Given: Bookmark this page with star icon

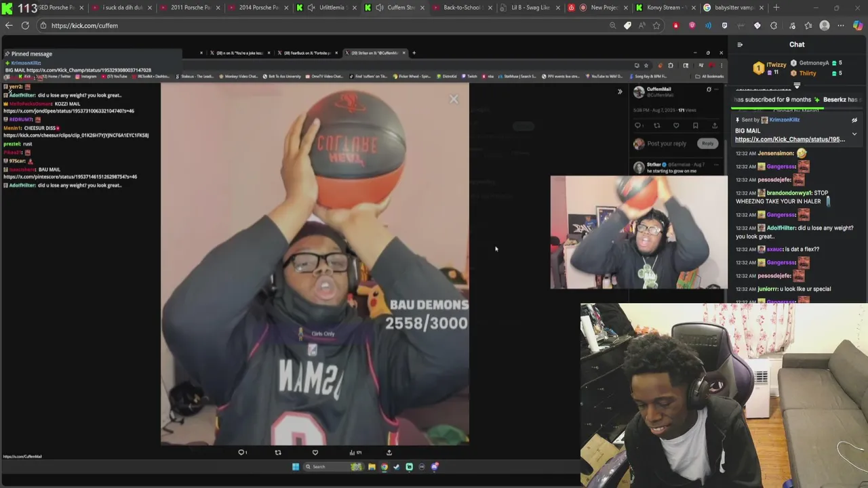Looking at the screenshot, I should (656, 26).
